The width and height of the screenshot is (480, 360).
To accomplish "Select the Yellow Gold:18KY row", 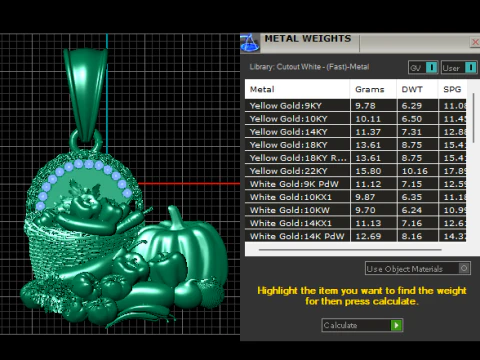I will [x=356, y=145].
